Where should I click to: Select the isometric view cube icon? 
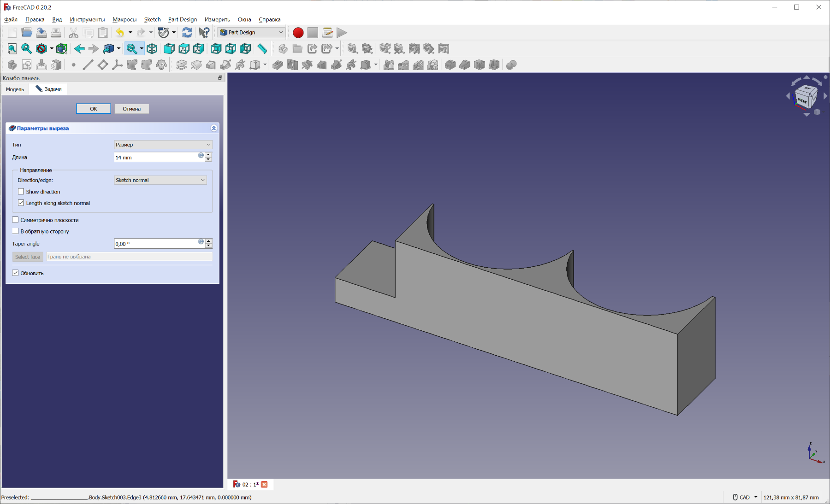(152, 49)
